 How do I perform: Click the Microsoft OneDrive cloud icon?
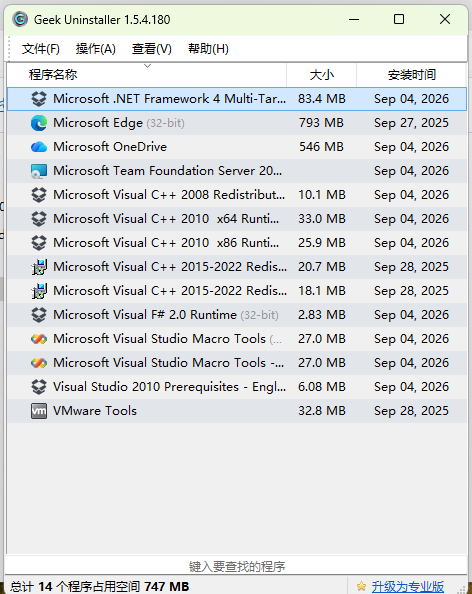(x=39, y=147)
